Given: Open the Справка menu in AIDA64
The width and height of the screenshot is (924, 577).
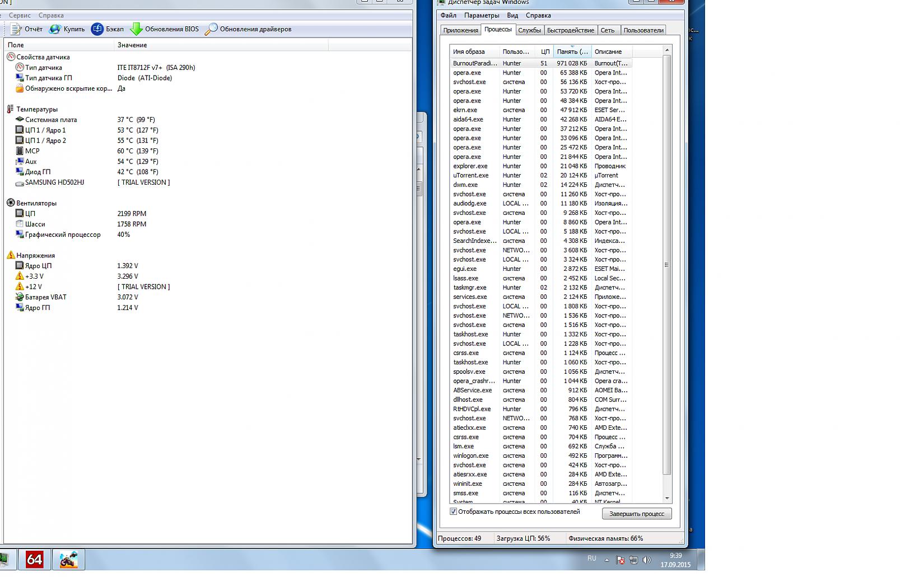Looking at the screenshot, I should (x=51, y=15).
